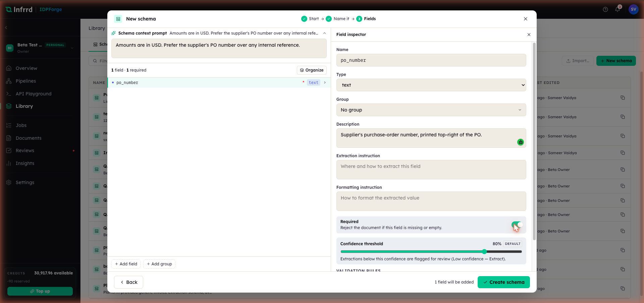Open the Organize fields button
This screenshot has width=644, height=303.
pyautogui.click(x=312, y=70)
